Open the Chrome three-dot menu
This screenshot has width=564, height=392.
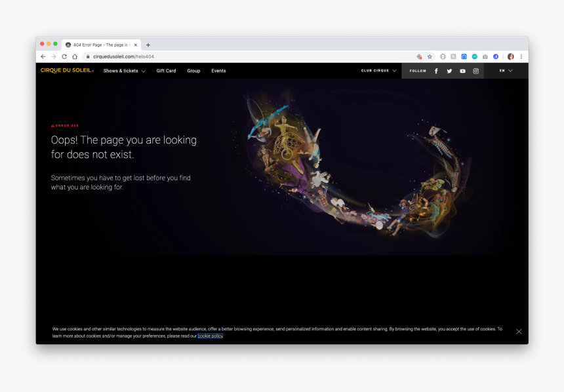click(521, 56)
